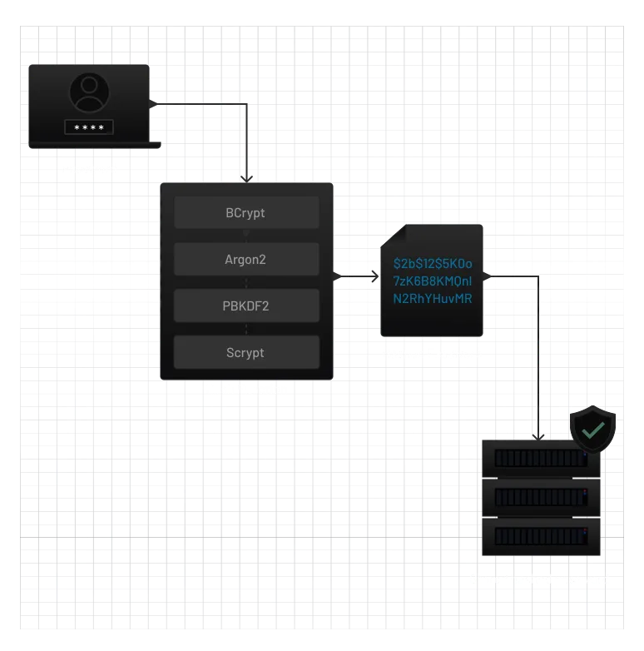Click the top server rack unit
The height and width of the screenshot is (651, 644).
pos(541,459)
